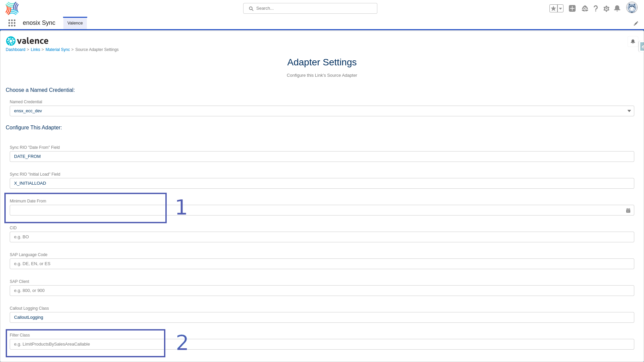Click the calendar picker icon for Minimum Date From

(x=628, y=210)
